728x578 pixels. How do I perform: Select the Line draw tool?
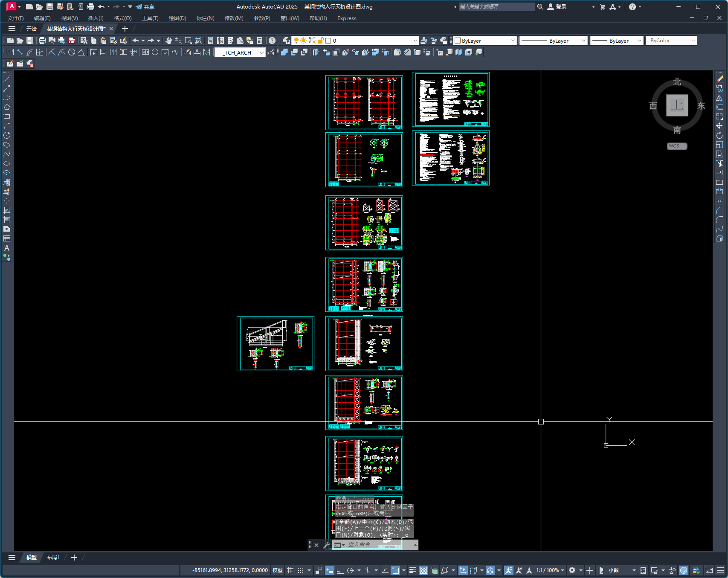pos(7,79)
